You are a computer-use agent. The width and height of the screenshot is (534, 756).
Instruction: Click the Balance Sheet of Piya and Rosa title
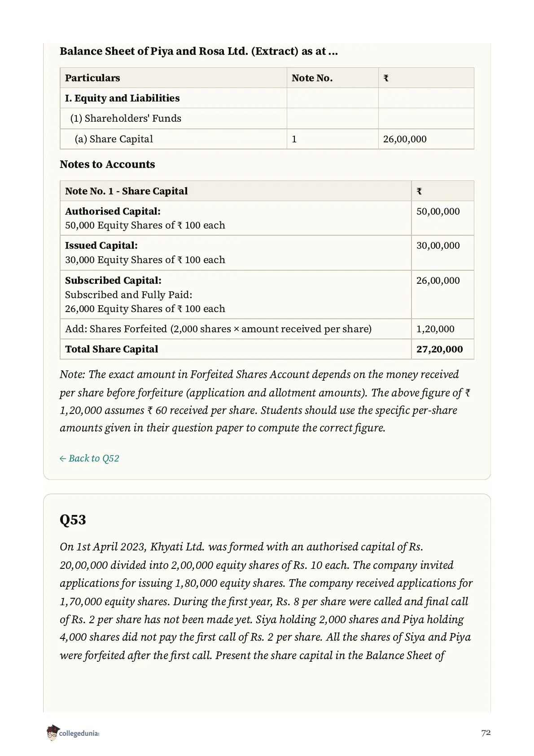(x=199, y=51)
